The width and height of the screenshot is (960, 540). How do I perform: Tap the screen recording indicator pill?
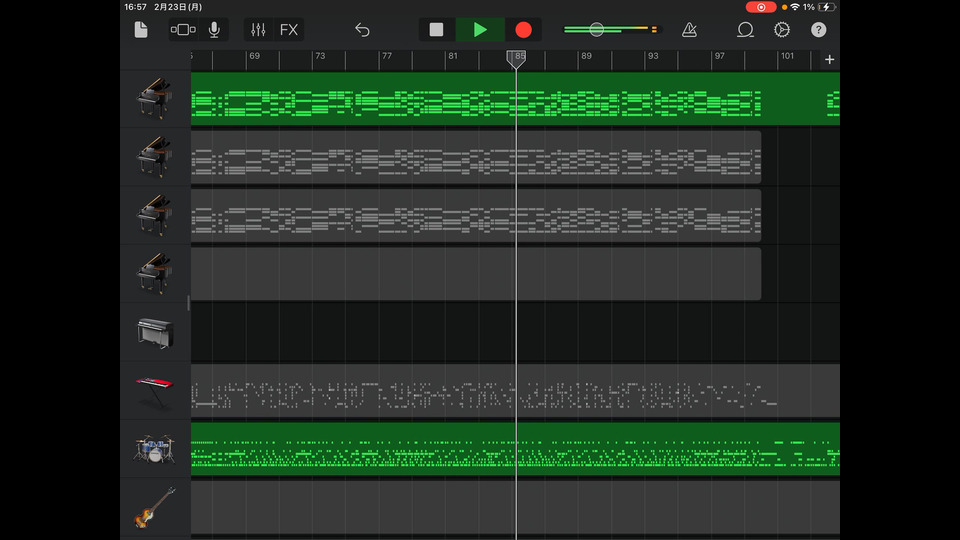pyautogui.click(x=761, y=7)
